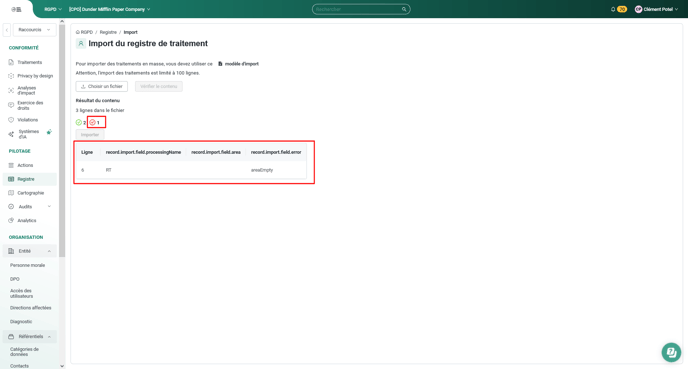Open Traitements in sidebar
The image size is (688, 369).
[x=29, y=62]
